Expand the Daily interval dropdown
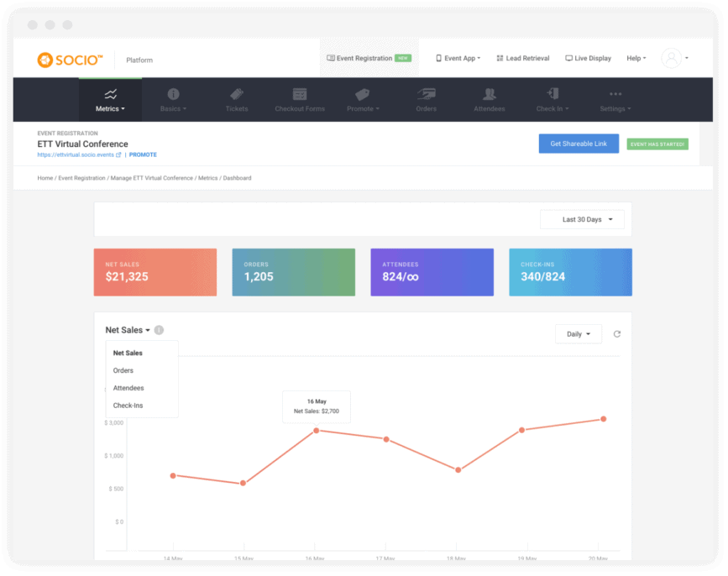This screenshot has width=728, height=576. (579, 334)
